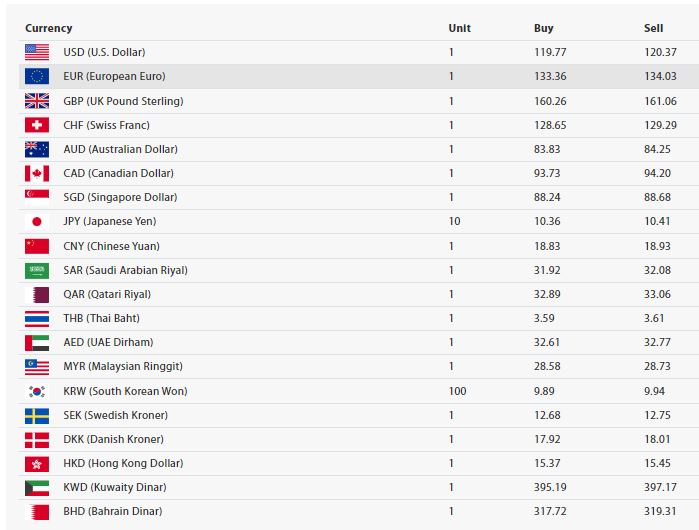
Task: Click the Buy column header
Action: click(x=543, y=28)
